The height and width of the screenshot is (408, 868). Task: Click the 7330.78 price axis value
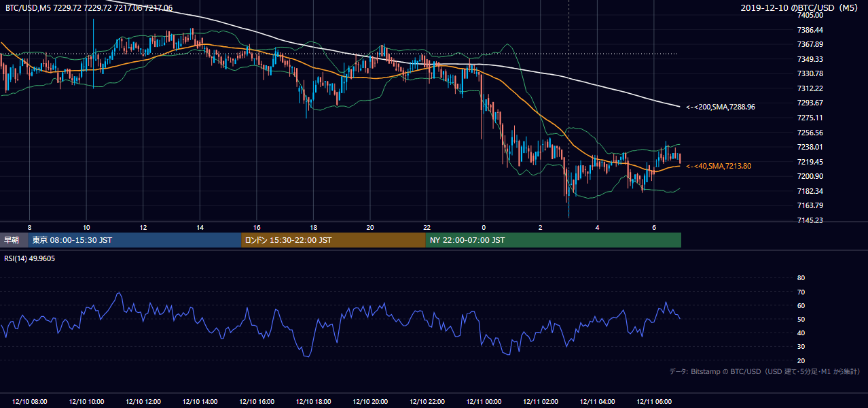[x=810, y=73]
